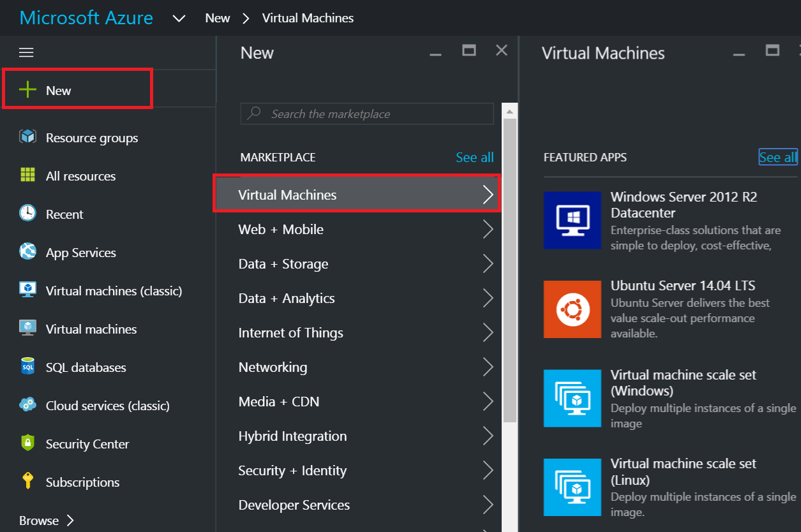The width and height of the screenshot is (801, 532).
Task: Expand Browse to see more services
Action: click(x=47, y=521)
